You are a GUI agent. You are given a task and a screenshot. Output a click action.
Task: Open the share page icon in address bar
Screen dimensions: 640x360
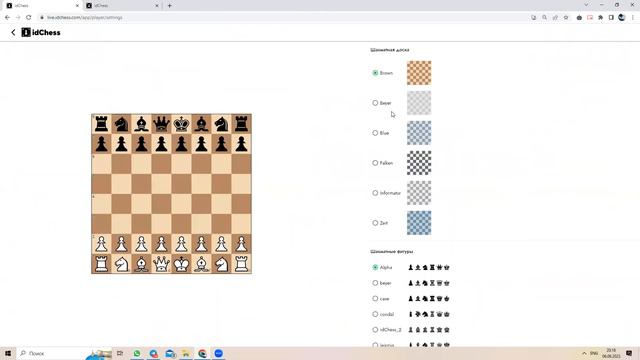(x=555, y=18)
